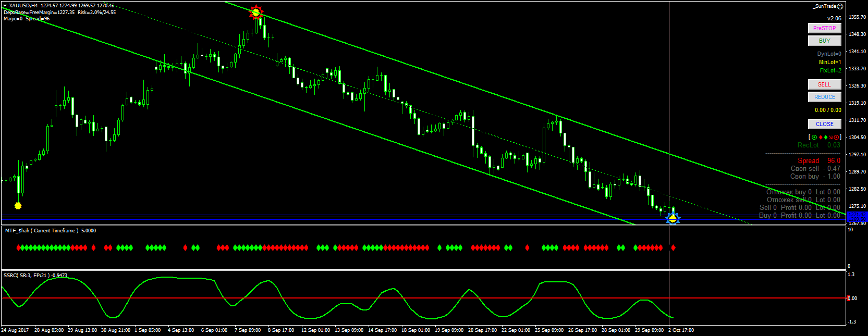Click the SunTrade smiley face icon
The width and height of the screenshot is (868, 336).
tap(840, 6)
